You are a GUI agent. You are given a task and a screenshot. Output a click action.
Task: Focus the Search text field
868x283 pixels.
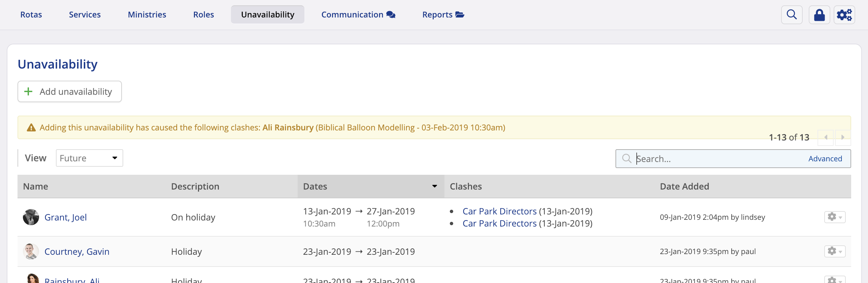(718, 159)
